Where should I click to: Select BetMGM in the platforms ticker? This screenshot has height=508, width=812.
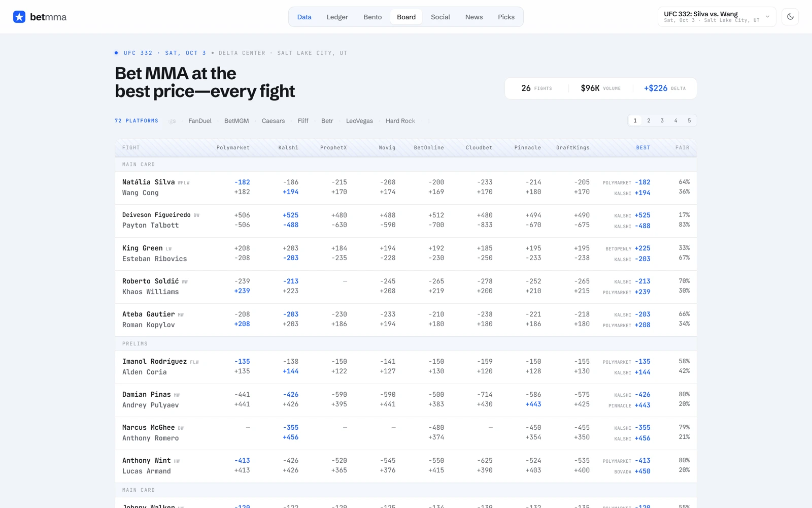pyautogui.click(x=236, y=121)
